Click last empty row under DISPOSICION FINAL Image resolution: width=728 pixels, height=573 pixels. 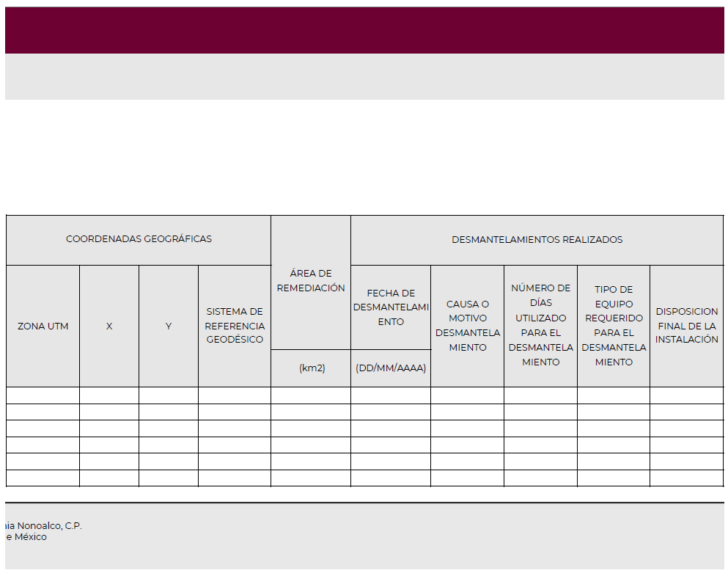coord(686,478)
